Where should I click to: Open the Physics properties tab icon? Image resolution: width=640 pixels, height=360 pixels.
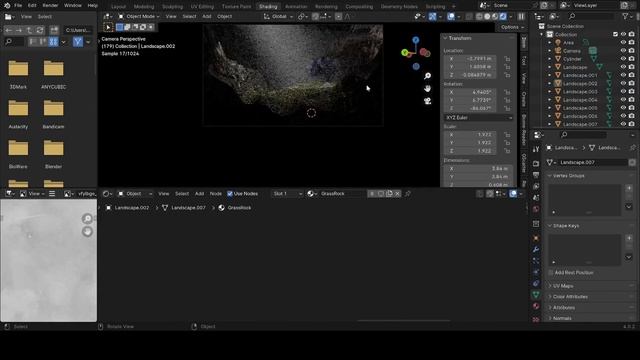point(536,271)
